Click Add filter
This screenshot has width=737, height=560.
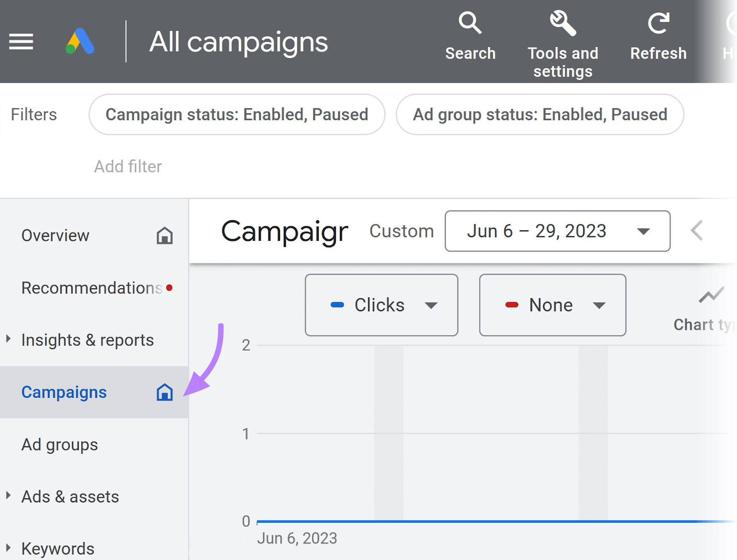[x=128, y=166]
